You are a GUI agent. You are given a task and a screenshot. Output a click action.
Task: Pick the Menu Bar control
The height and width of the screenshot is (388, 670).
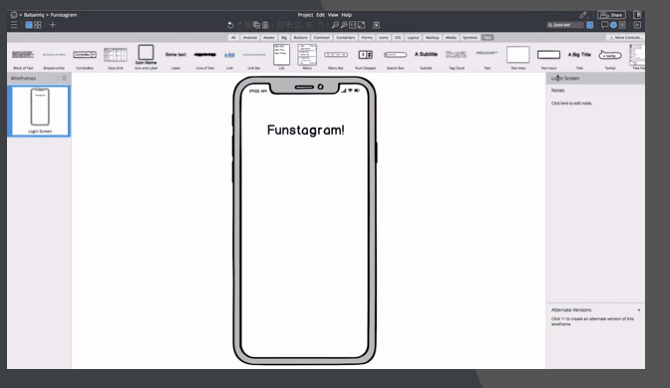tap(336, 58)
